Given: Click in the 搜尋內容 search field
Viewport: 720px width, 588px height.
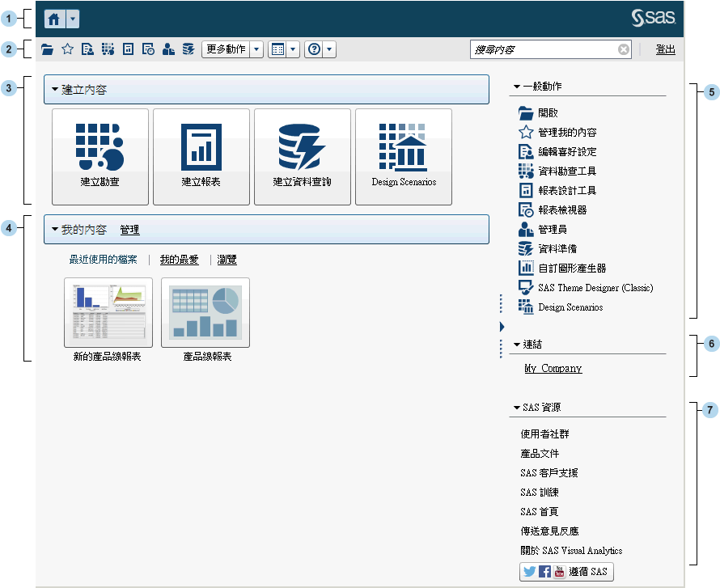Looking at the screenshot, I should [544, 49].
